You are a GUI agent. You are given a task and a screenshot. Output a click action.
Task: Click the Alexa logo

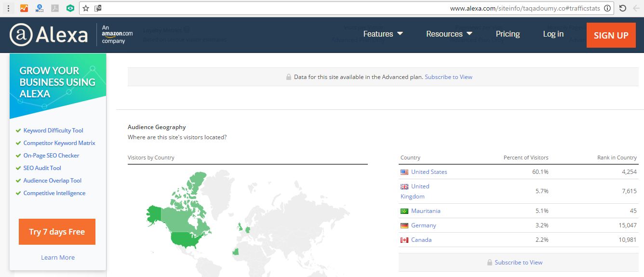point(48,35)
